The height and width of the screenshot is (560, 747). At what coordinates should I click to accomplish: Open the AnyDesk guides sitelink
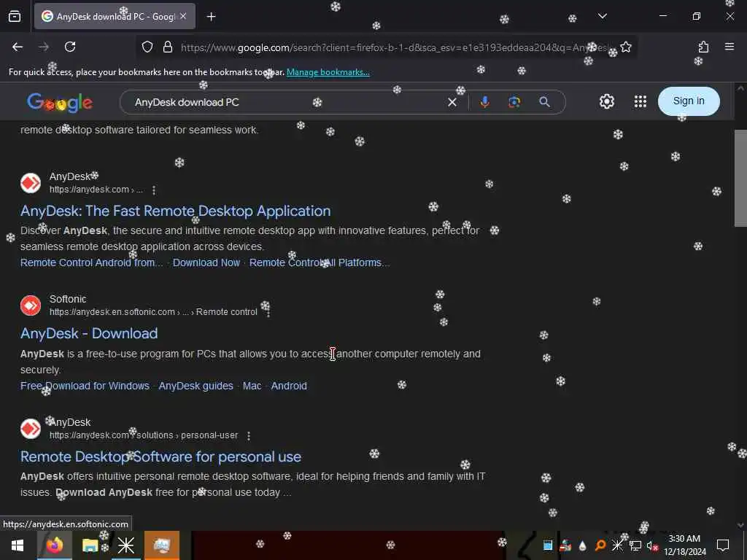[196, 386]
